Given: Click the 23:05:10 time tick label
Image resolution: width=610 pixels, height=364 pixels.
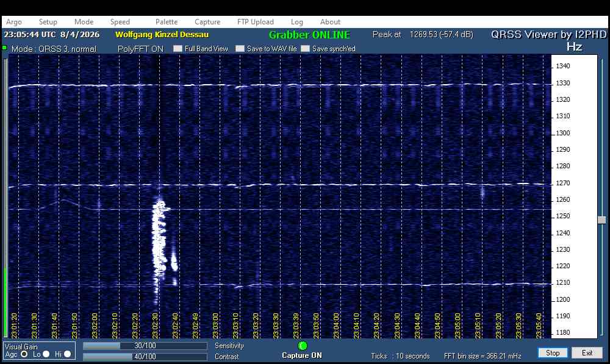Looking at the screenshot, I should click(478, 326).
